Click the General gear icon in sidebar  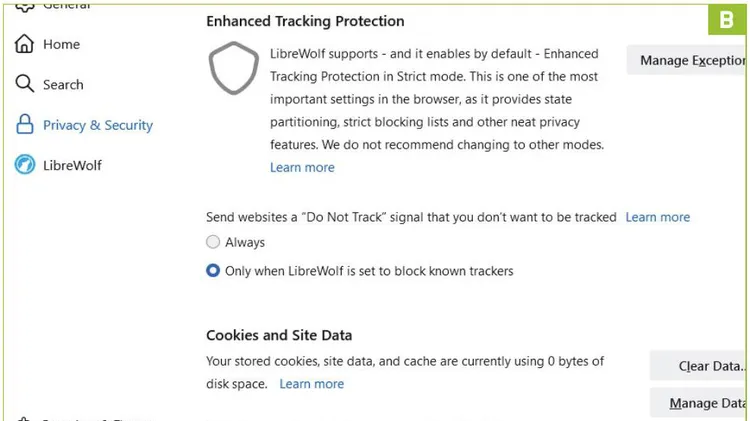(24, 7)
